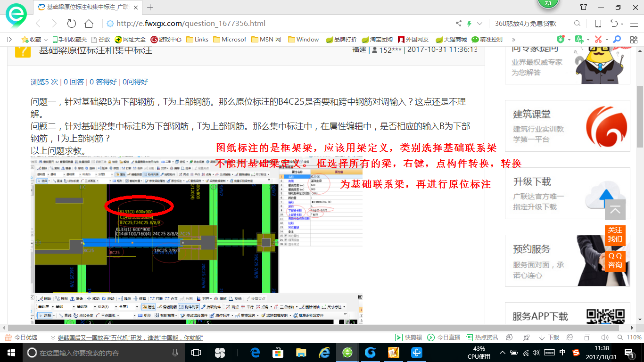Open Links bookmark folder
Image resolution: width=644 pixels, height=362 pixels.
point(197,40)
